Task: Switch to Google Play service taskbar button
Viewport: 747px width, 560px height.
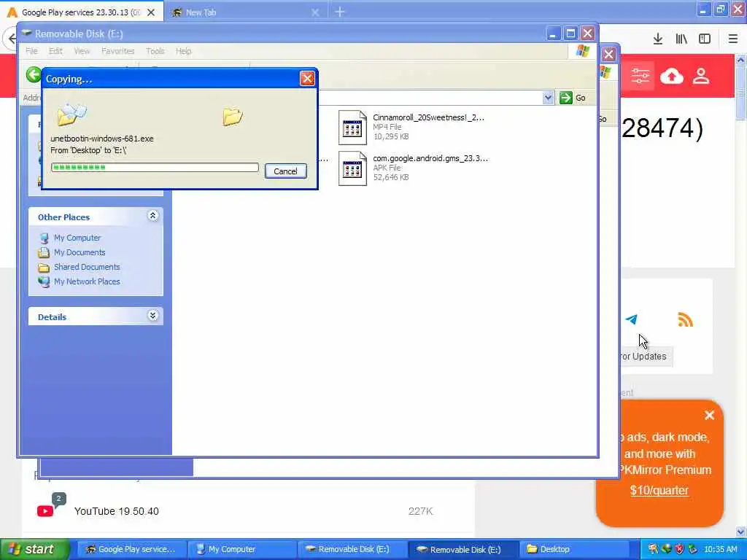Action: [x=131, y=549]
